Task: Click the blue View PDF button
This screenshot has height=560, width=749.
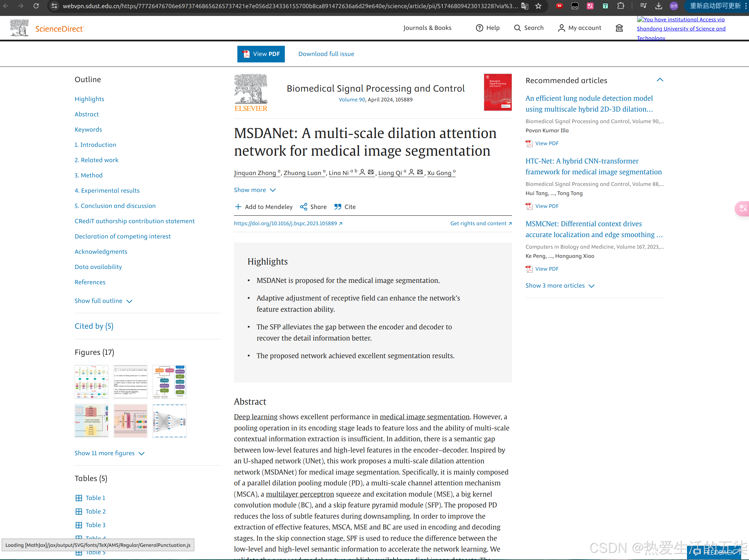Action: tap(261, 54)
